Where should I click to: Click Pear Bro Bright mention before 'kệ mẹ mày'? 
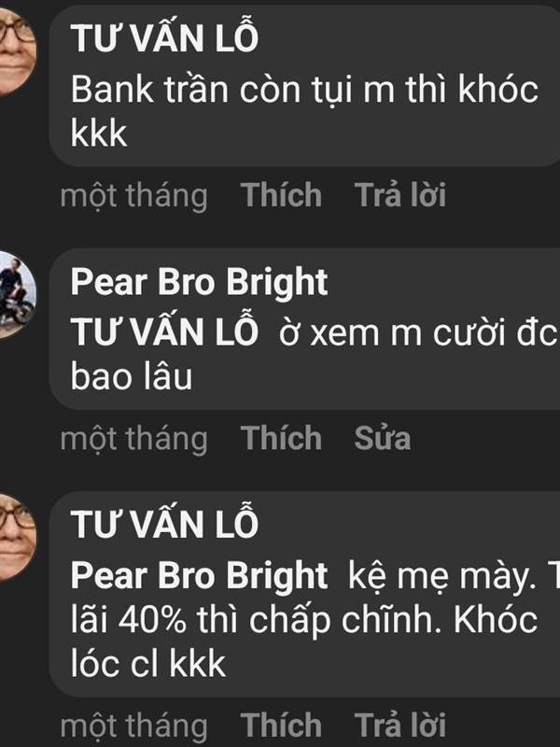pos(199,575)
